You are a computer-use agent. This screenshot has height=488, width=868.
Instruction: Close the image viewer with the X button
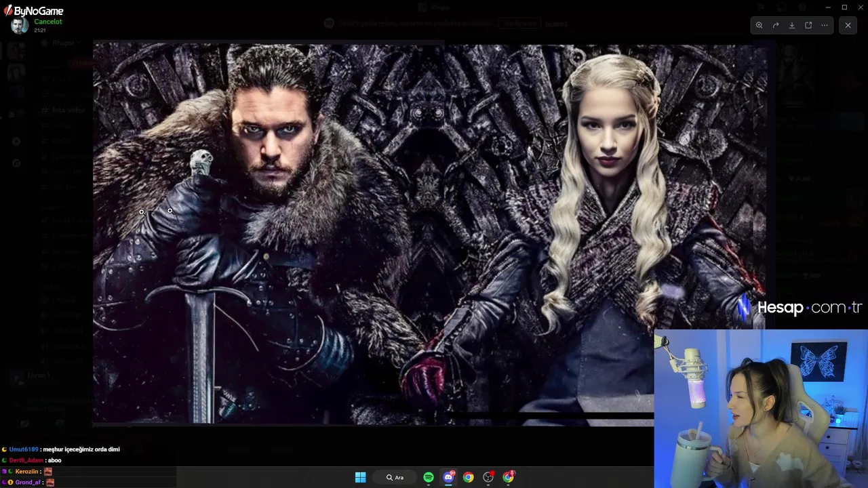(848, 26)
